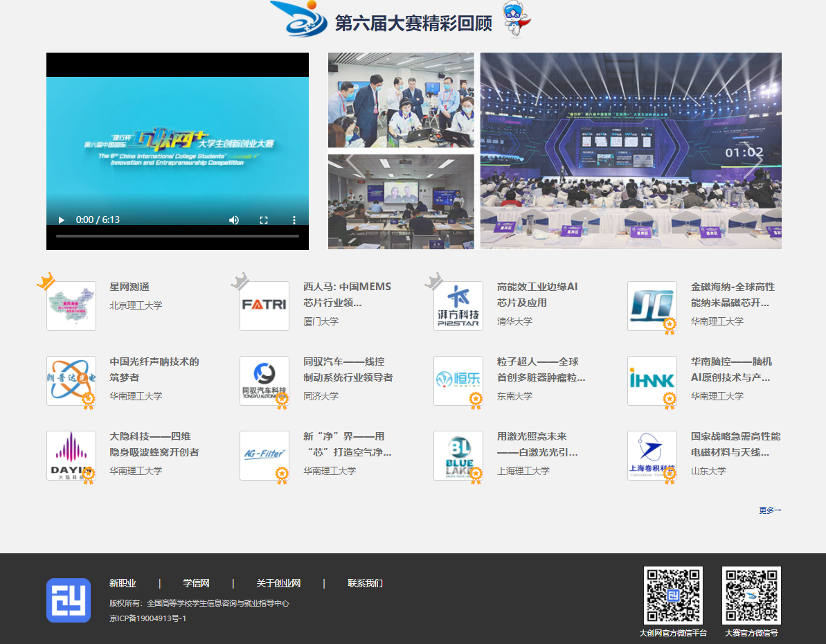The height and width of the screenshot is (644, 826).
Task: Play the sixth competition review video
Action: [x=62, y=220]
